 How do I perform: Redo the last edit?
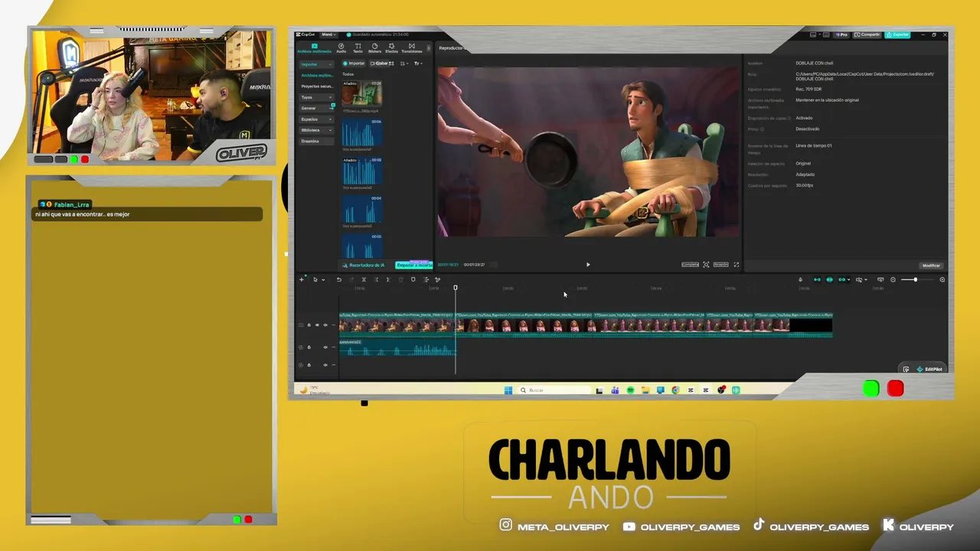(351, 279)
